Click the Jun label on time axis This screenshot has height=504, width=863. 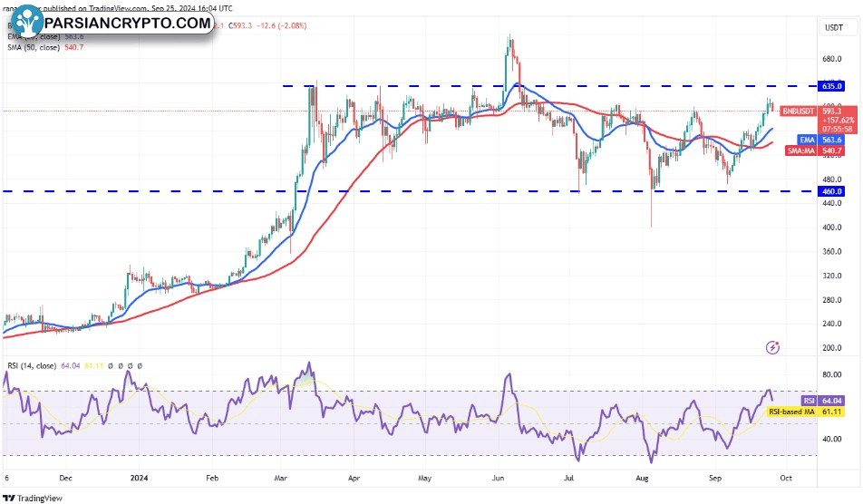(499, 475)
